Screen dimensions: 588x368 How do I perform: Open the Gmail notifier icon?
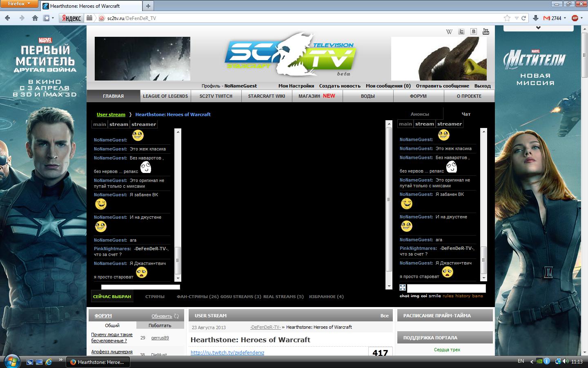tap(547, 18)
